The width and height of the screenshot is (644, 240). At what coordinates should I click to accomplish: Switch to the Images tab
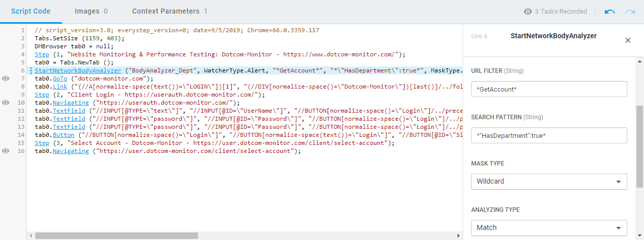click(91, 11)
